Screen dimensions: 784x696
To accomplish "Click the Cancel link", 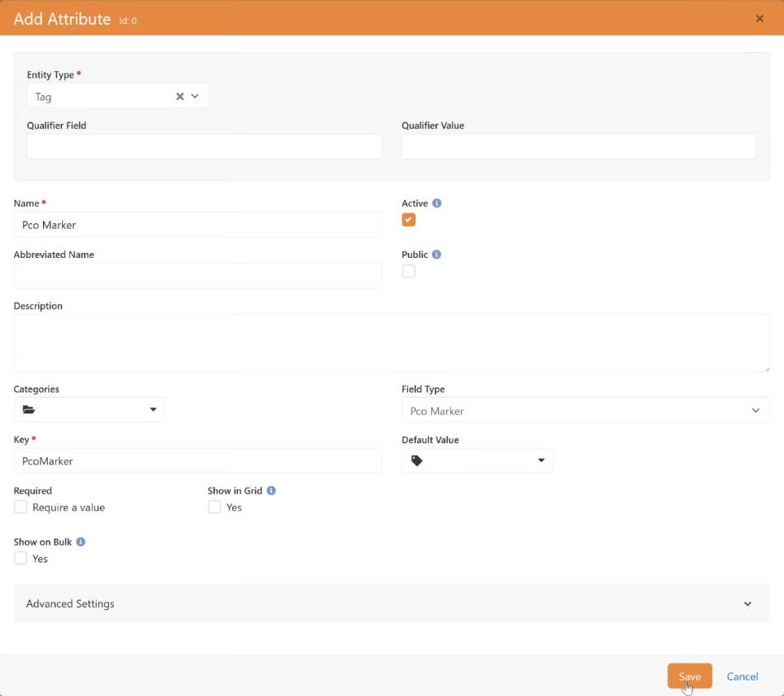I will click(x=742, y=676).
